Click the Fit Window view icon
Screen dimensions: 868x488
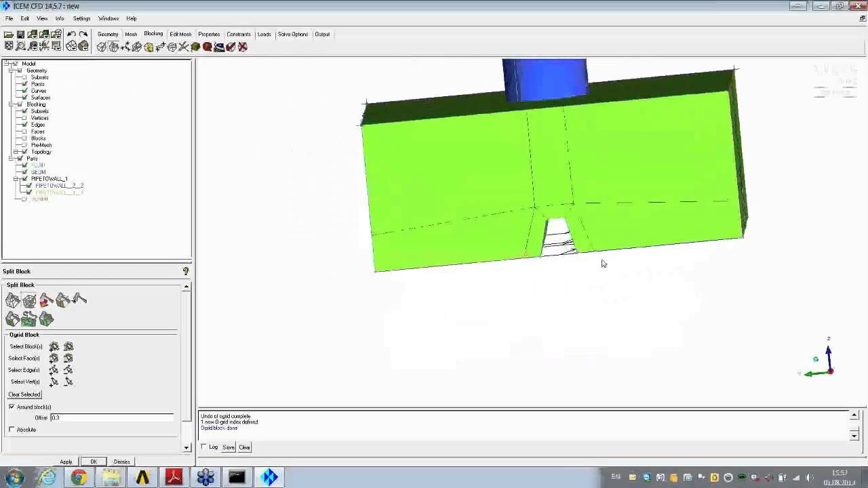tap(9, 46)
